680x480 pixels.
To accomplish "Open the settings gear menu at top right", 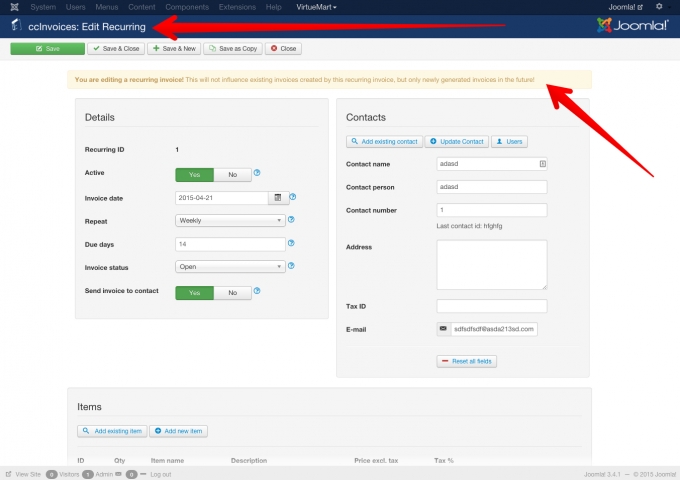I will (x=659, y=7).
